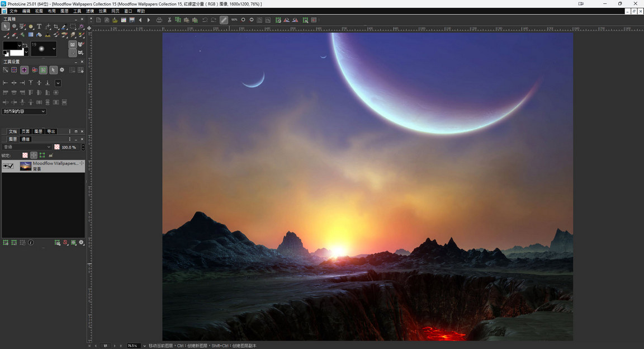This screenshot has height=349, width=644.
Task: Click the 100% zoom toolbar icon
Action: pyautogui.click(x=234, y=20)
